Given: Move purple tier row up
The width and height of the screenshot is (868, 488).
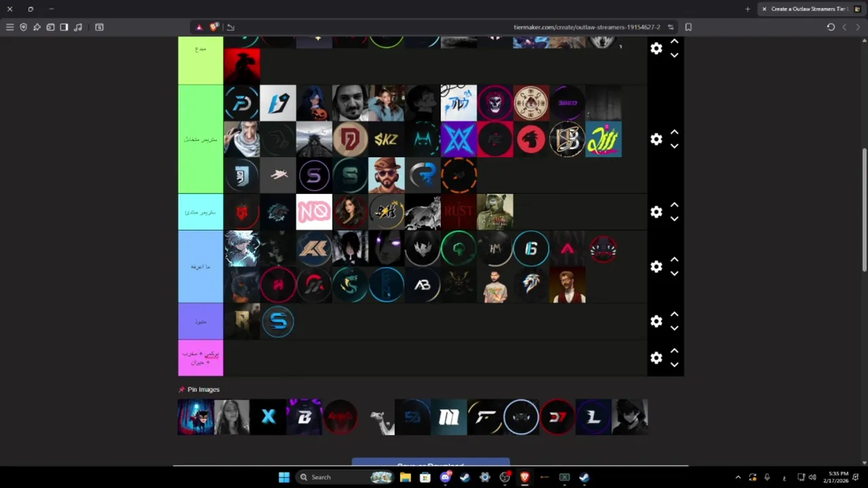Looking at the screenshot, I should click(x=674, y=314).
